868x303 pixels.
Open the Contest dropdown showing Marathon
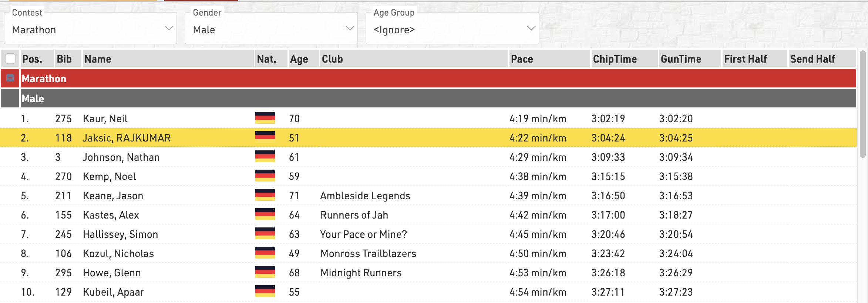pos(90,29)
